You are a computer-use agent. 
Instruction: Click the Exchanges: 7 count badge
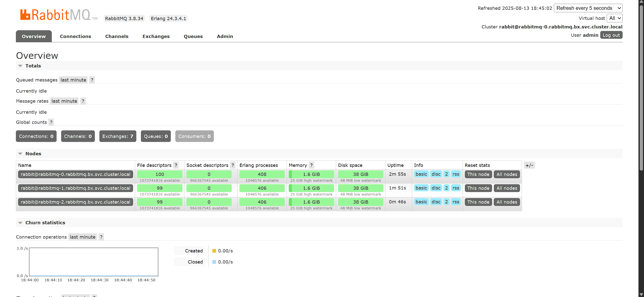[x=117, y=136]
